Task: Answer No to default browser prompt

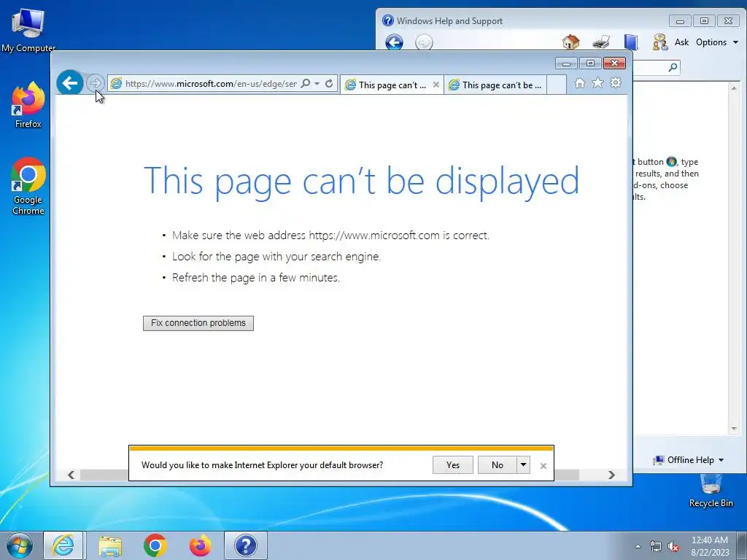Action: point(497,464)
